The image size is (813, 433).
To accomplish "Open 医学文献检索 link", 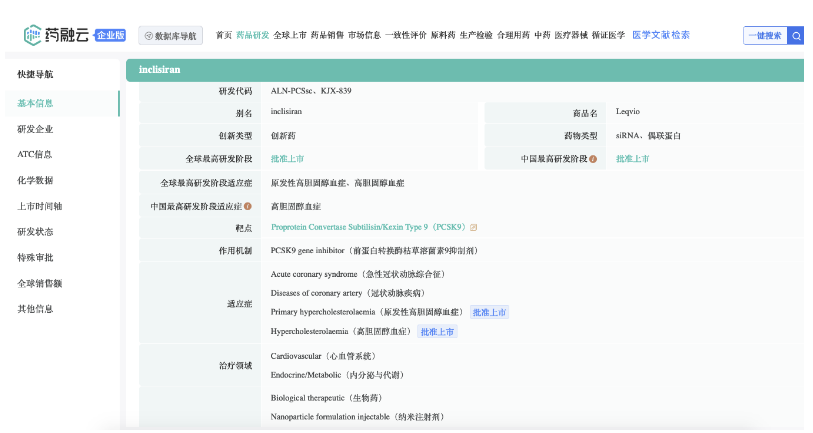I will tap(661, 35).
